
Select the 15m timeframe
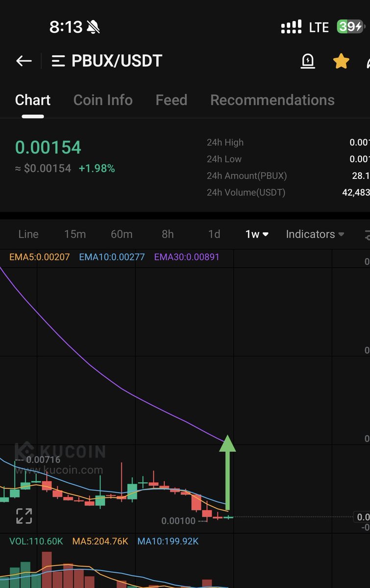coord(75,234)
